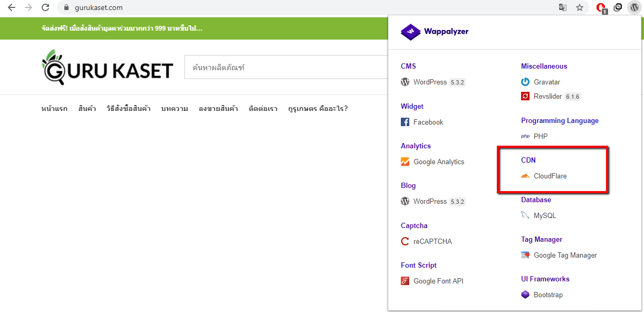
Task: Go forward with the browser forward arrow
Action: 28,8
